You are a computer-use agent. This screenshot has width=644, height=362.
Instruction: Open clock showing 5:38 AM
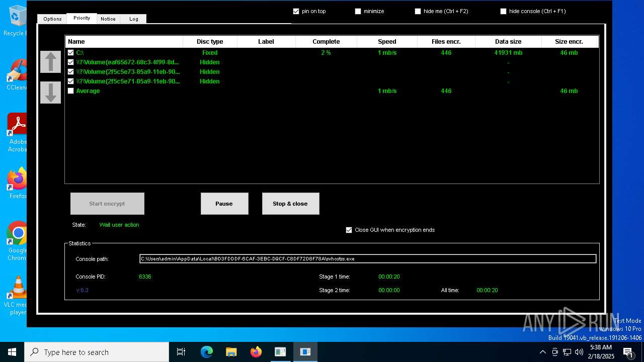click(x=601, y=352)
